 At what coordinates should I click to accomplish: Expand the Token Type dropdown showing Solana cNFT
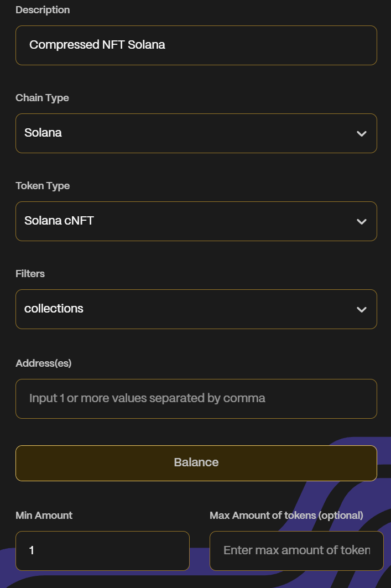click(x=188, y=221)
